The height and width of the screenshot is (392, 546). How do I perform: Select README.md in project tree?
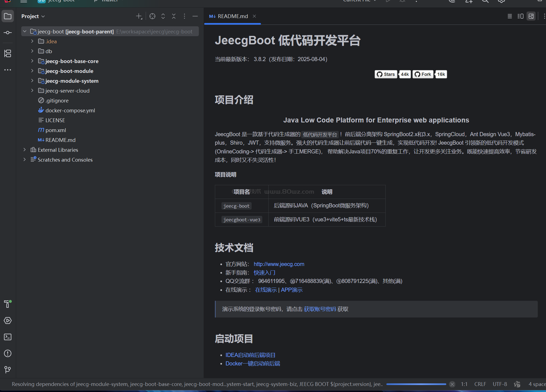point(60,140)
